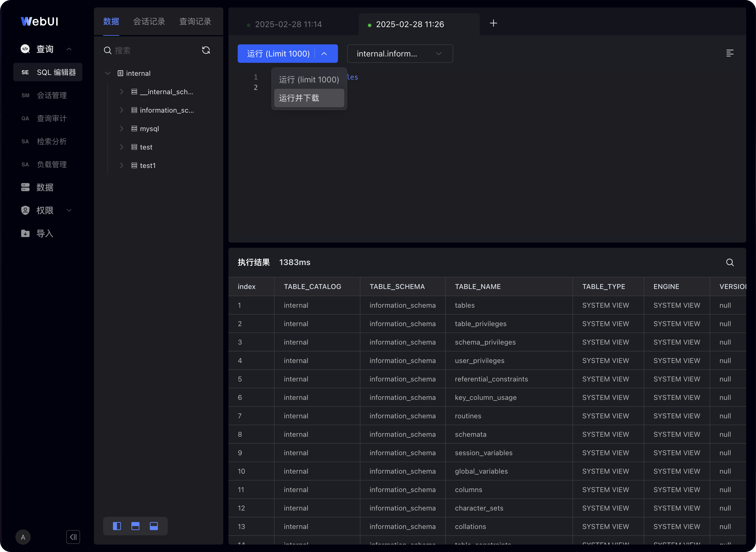The image size is (756, 552).
Task: Switch to the 会话记录 tab
Action: click(x=149, y=21)
